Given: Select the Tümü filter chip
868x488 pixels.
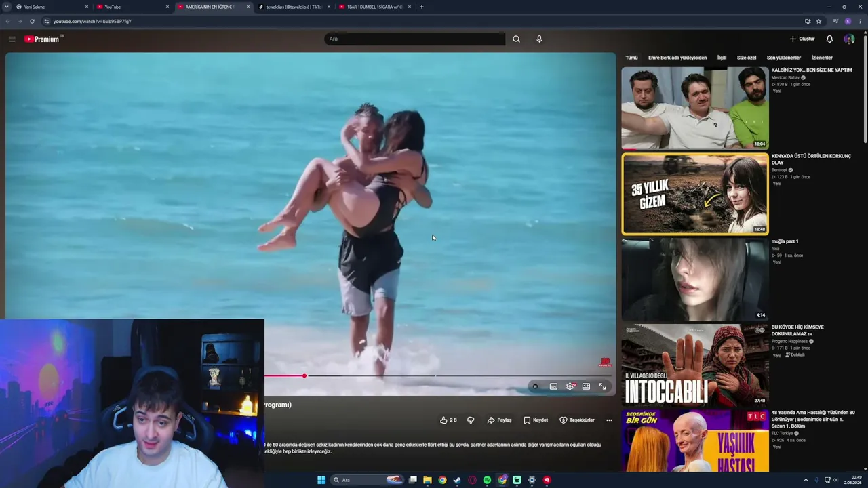Looking at the screenshot, I should (631, 58).
